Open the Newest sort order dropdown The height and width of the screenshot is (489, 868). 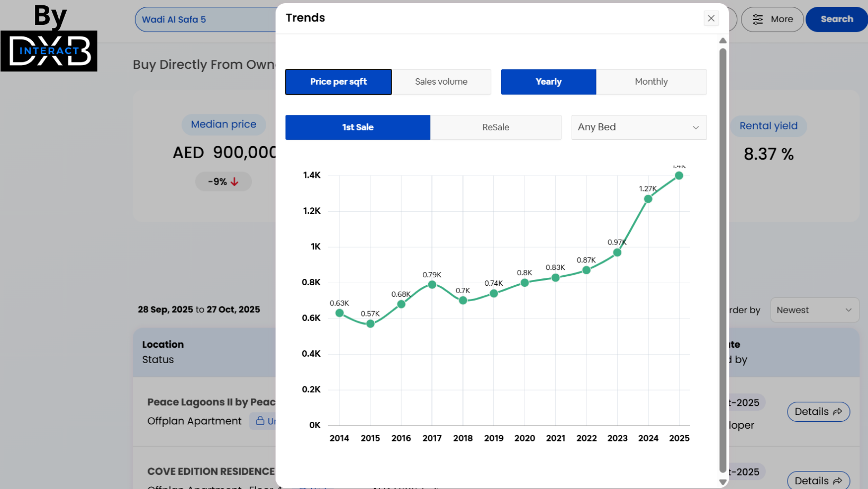coord(814,310)
